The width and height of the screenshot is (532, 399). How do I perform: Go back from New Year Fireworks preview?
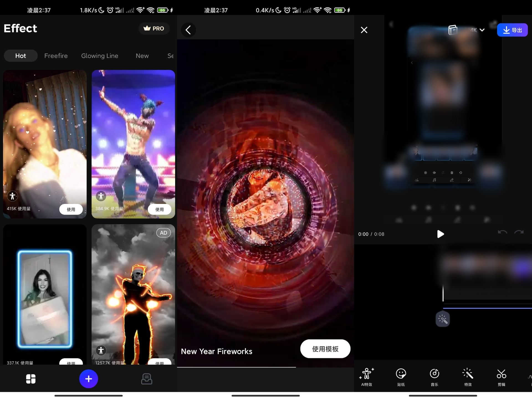point(188,30)
